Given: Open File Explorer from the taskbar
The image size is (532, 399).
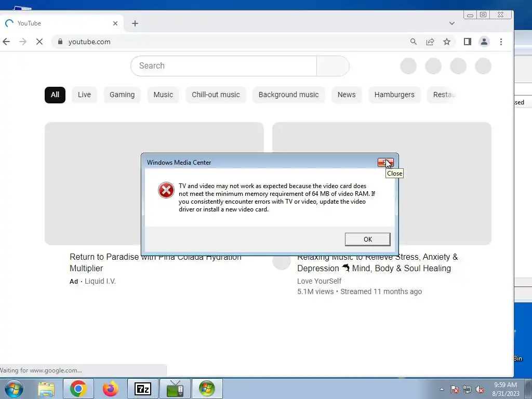Looking at the screenshot, I should 46,389.
